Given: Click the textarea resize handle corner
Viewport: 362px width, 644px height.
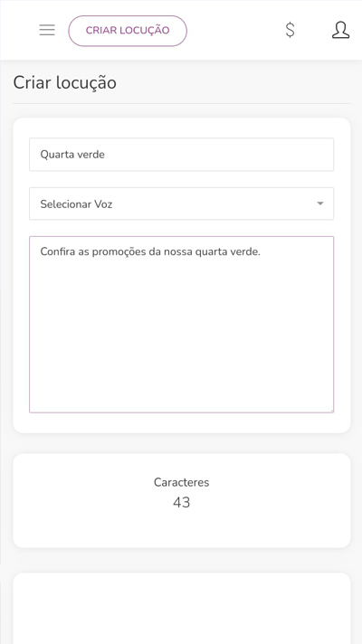Looking at the screenshot, I should 331,410.
